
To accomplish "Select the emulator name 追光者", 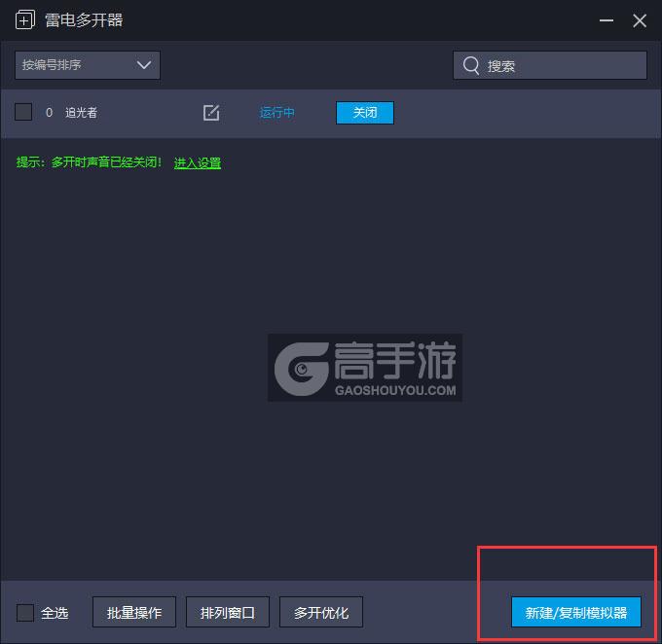I will [x=81, y=113].
